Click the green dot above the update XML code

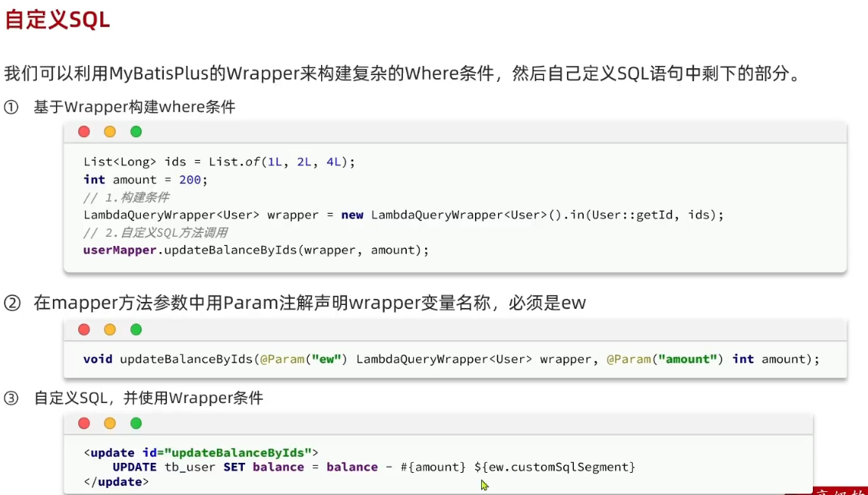[x=136, y=423]
